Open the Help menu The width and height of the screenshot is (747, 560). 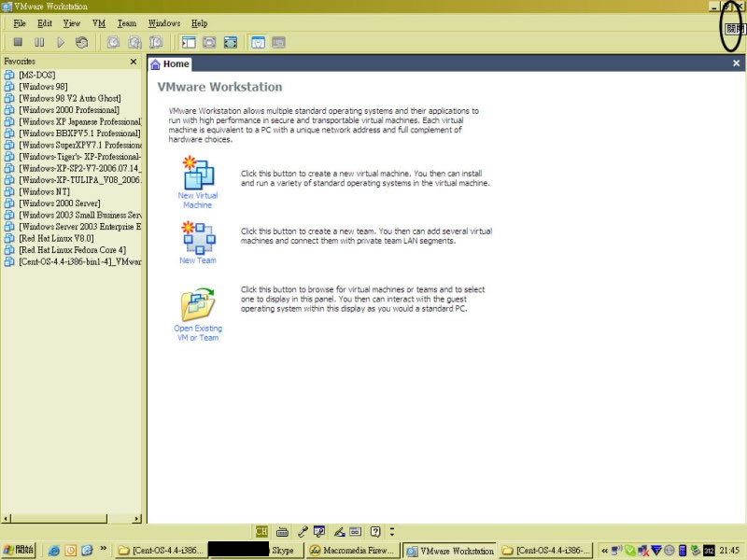pos(199,23)
